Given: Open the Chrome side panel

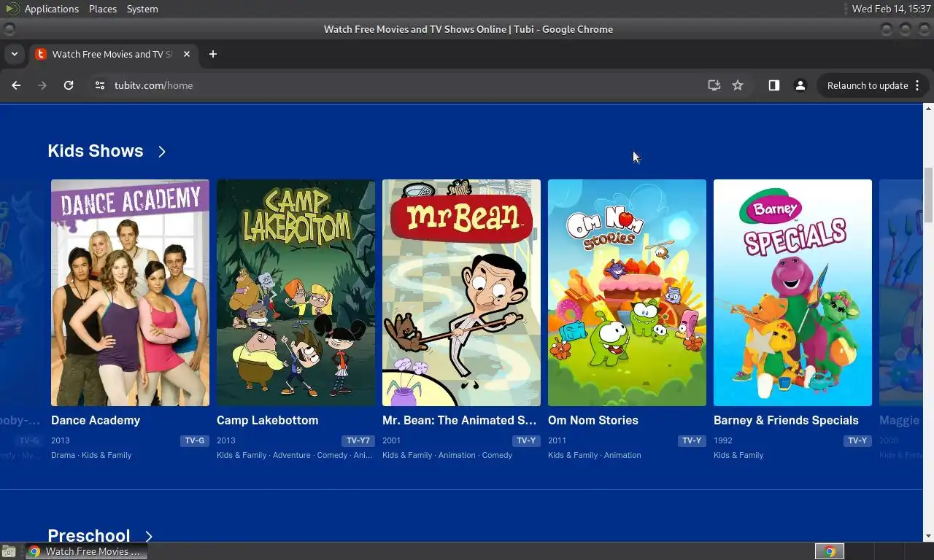Looking at the screenshot, I should coord(774,85).
